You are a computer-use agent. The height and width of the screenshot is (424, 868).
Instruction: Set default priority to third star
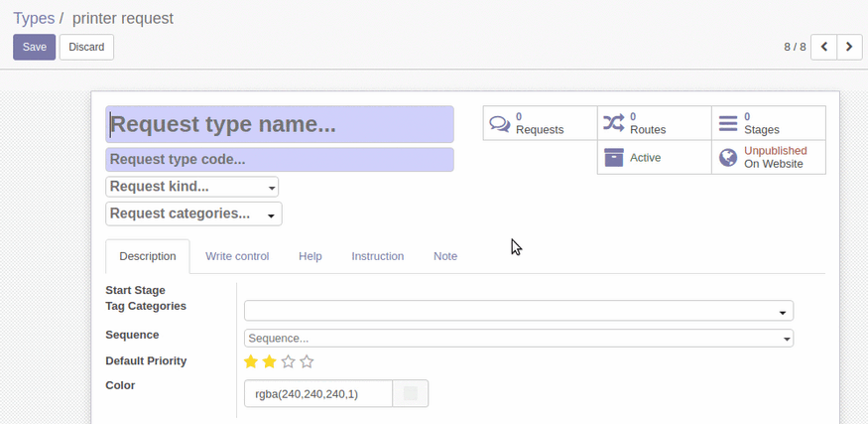click(x=288, y=361)
